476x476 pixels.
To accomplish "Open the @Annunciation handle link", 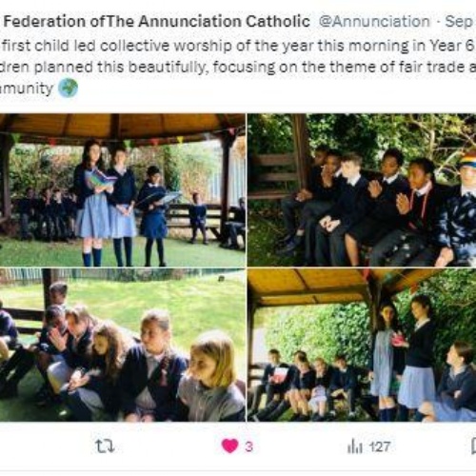I will pos(374,22).
